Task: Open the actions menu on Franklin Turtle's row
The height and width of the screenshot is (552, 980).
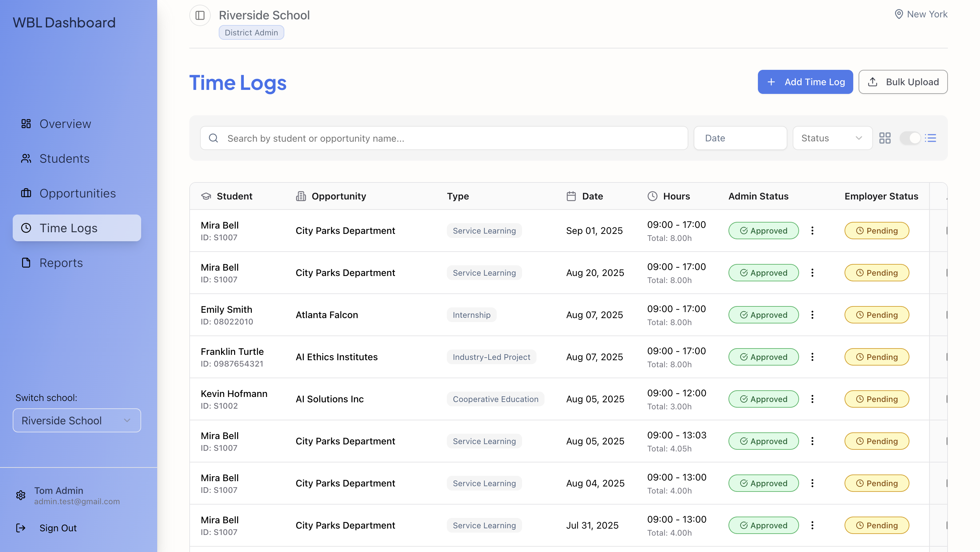Action: [812, 357]
